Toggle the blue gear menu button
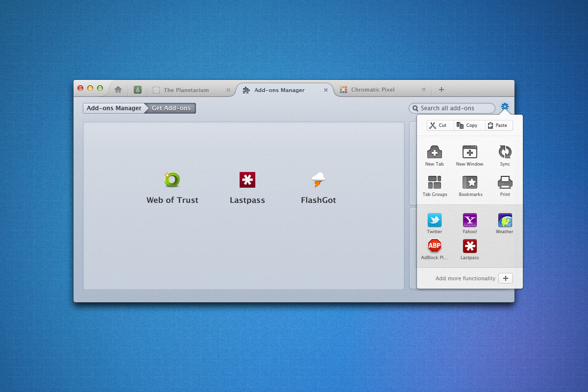The height and width of the screenshot is (392, 588). [x=505, y=107]
